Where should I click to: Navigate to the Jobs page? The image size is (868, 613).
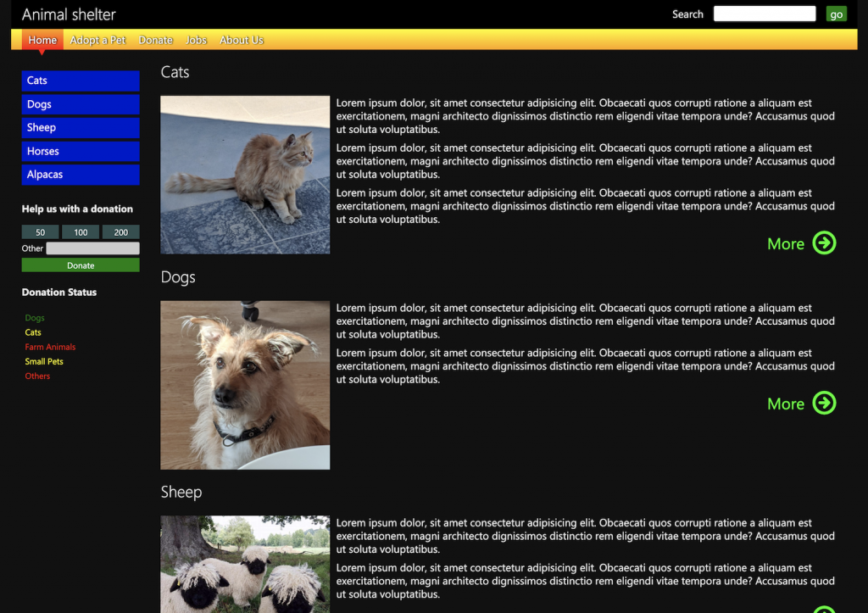tap(196, 40)
